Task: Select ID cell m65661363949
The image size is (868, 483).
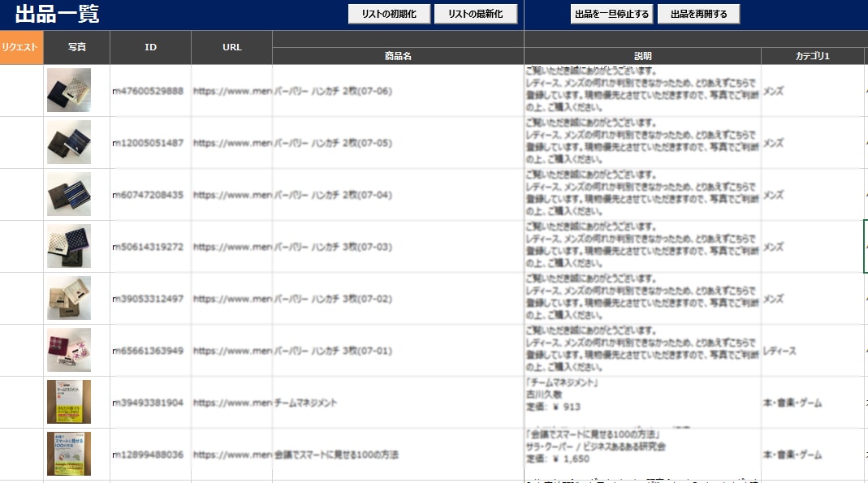Action: coord(150,351)
